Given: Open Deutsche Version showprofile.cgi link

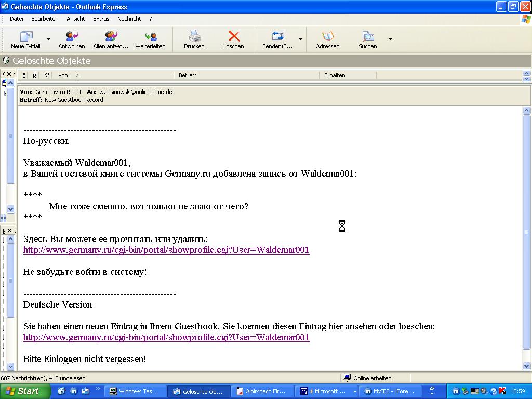Looking at the screenshot, I should pyautogui.click(x=166, y=337).
